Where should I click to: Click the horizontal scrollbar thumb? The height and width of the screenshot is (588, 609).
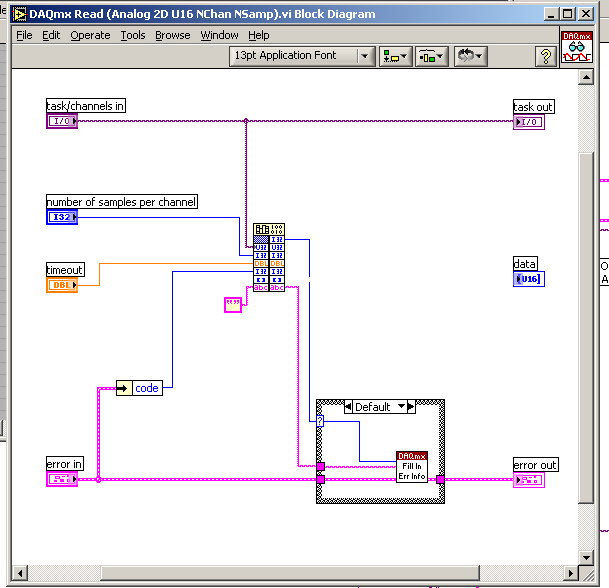[x=290, y=573]
